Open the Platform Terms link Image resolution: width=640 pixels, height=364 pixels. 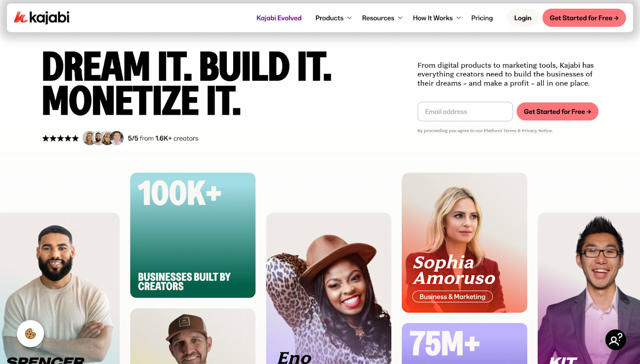tap(500, 131)
